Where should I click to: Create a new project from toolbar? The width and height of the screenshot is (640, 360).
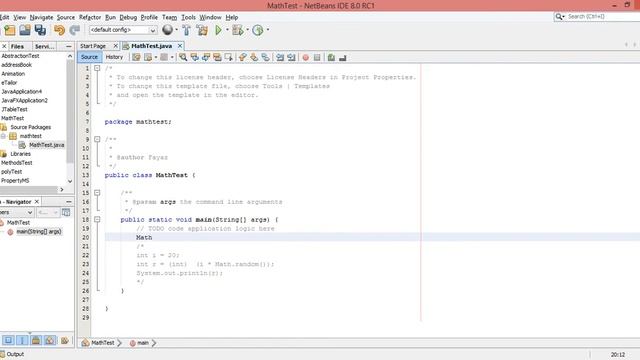coord(10,30)
